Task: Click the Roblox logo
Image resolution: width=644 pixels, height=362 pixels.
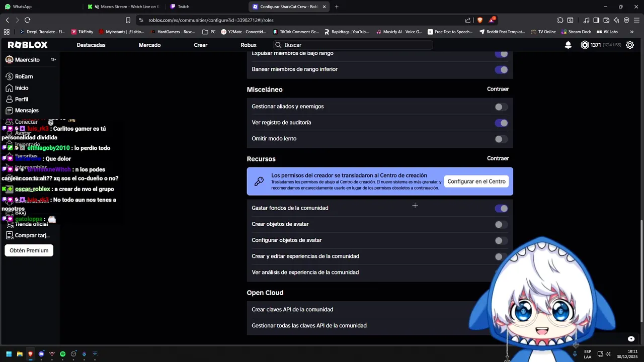Action: [28, 45]
